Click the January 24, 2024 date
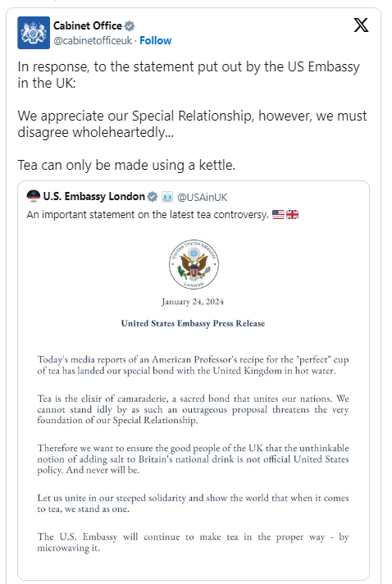 (x=193, y=302)
